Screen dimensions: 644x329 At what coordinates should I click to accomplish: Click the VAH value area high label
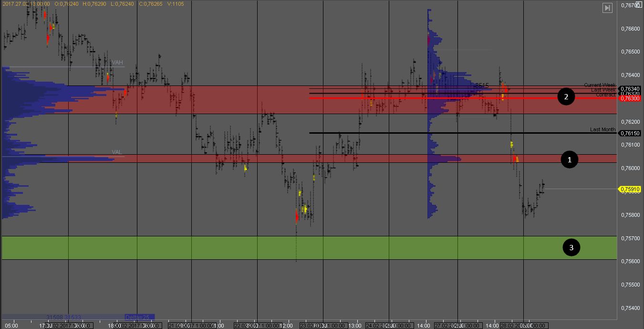117,63
